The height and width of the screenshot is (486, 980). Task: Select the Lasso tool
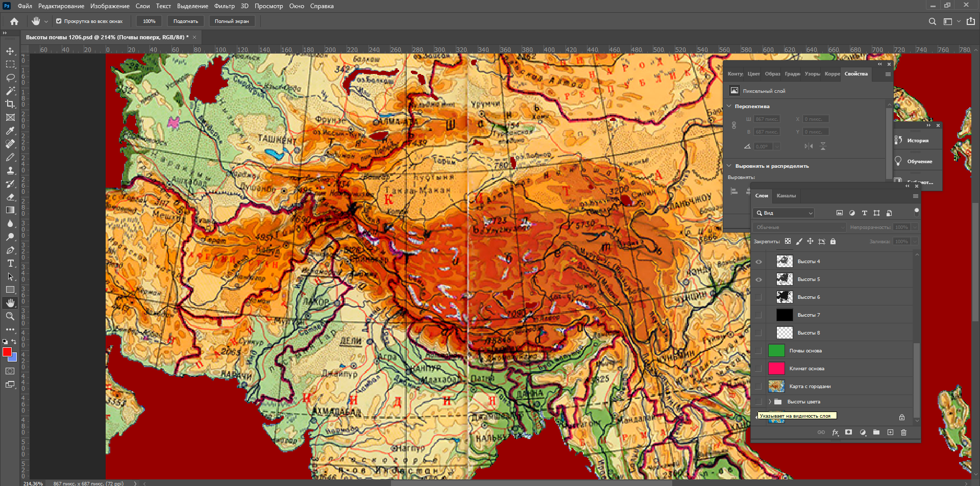(10, 78)
